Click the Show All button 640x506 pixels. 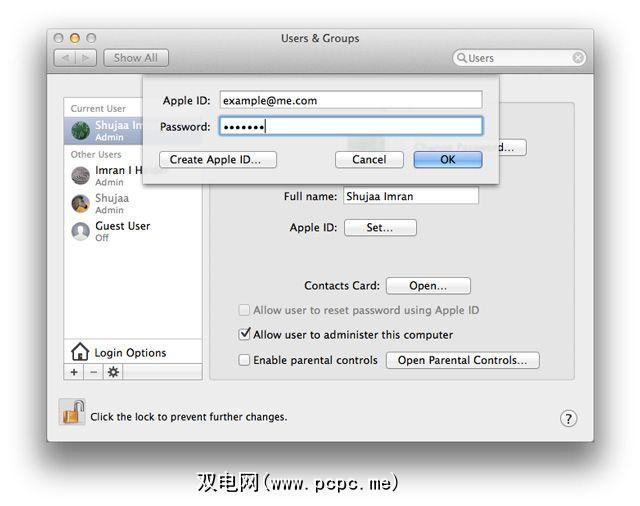point(136,58)
